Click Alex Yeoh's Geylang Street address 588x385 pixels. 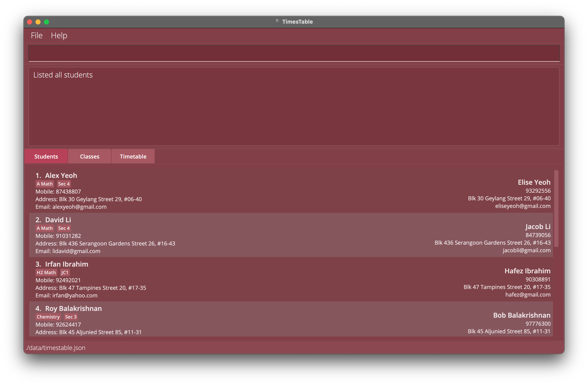tap(89, 199)
